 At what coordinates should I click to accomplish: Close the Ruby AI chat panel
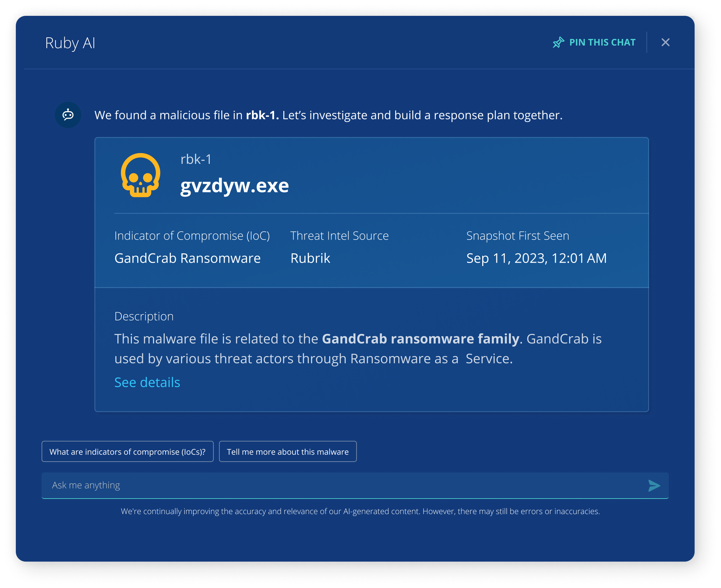click(x=665, y=42)
